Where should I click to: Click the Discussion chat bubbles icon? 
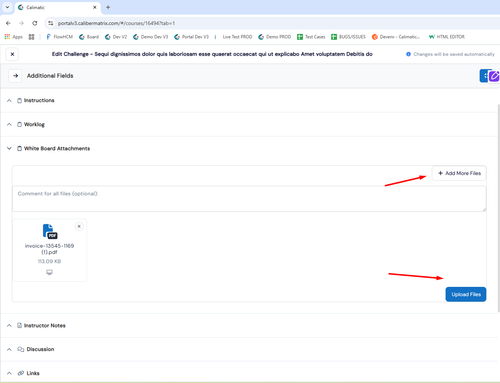21,349
